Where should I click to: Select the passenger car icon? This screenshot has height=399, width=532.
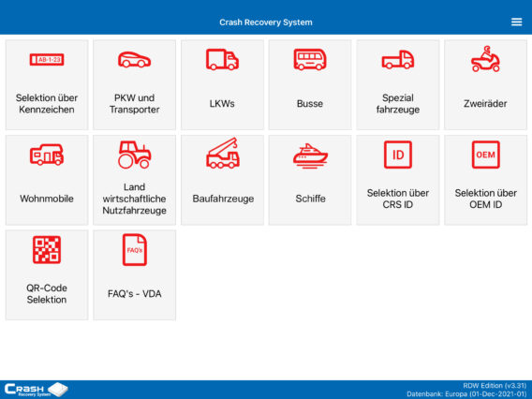(134, 60)
